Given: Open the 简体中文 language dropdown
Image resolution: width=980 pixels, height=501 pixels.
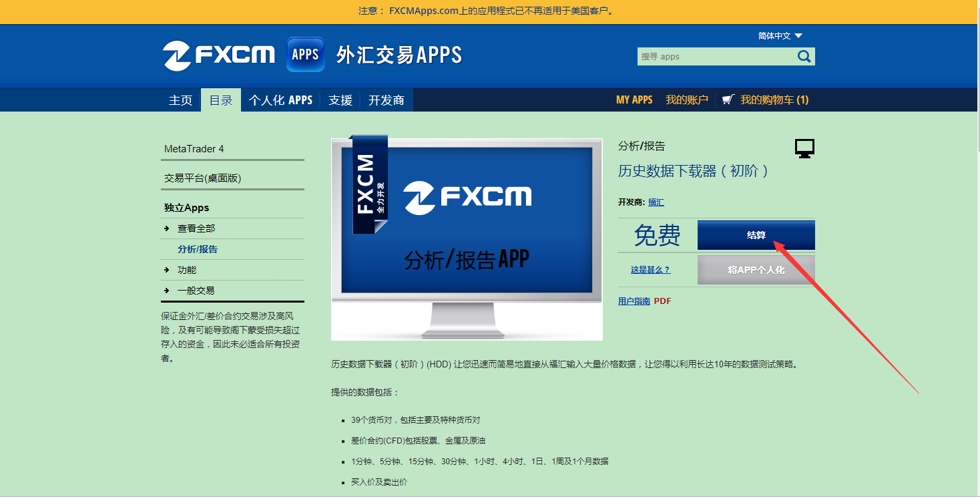Looking at the screenshot, I should 780,36.
